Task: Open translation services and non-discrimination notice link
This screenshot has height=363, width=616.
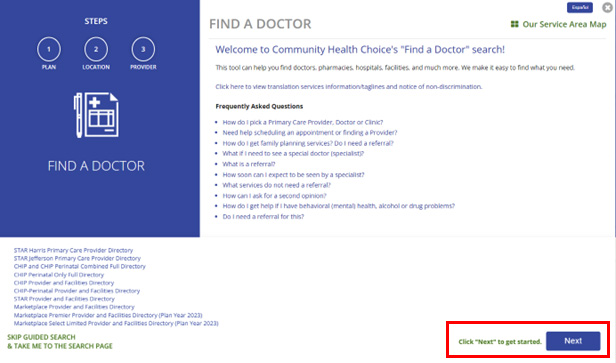Action: (x=348, y=86)
